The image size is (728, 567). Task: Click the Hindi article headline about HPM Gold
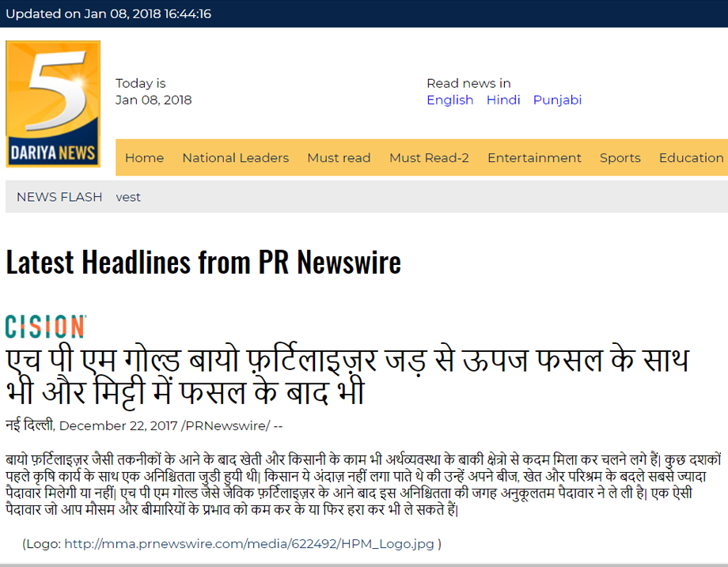[347, 376]
